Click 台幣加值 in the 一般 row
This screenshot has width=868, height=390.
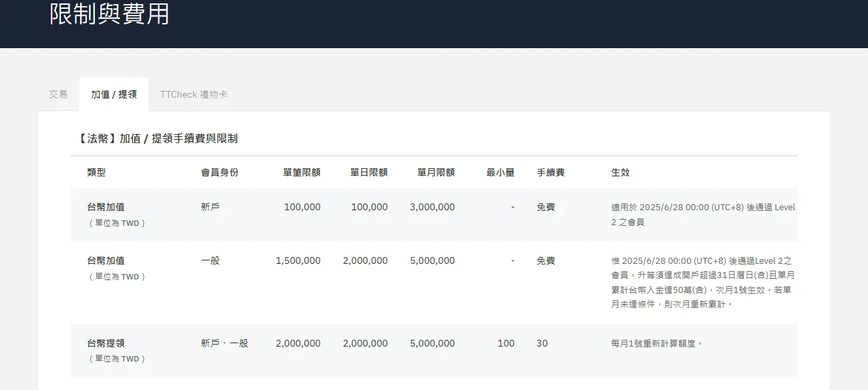pyautogui.click(x=106, y=260)
